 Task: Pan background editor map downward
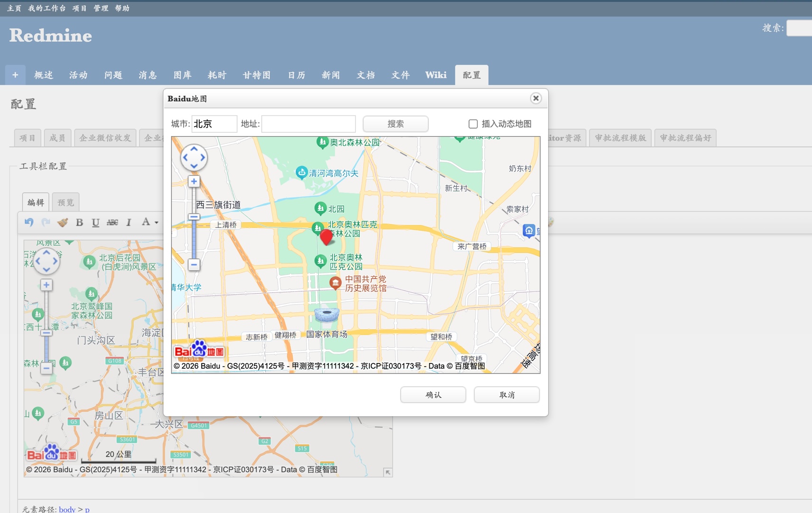tap(46, 270)
